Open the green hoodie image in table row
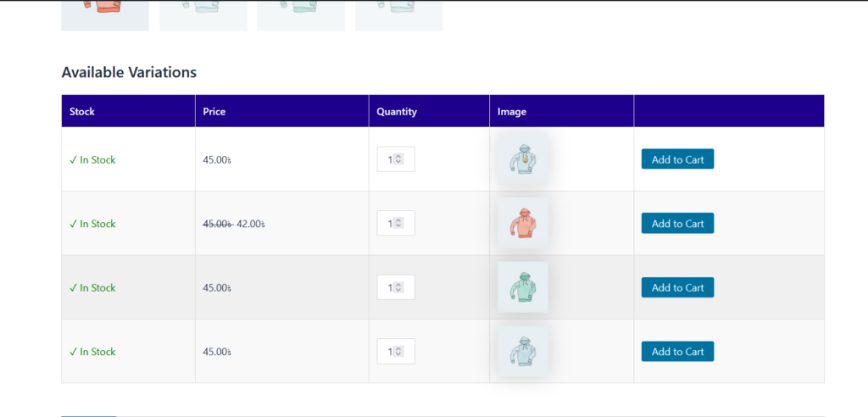This screenshot has height=417, width=868. pyautogui.click(x=522, y=287)
